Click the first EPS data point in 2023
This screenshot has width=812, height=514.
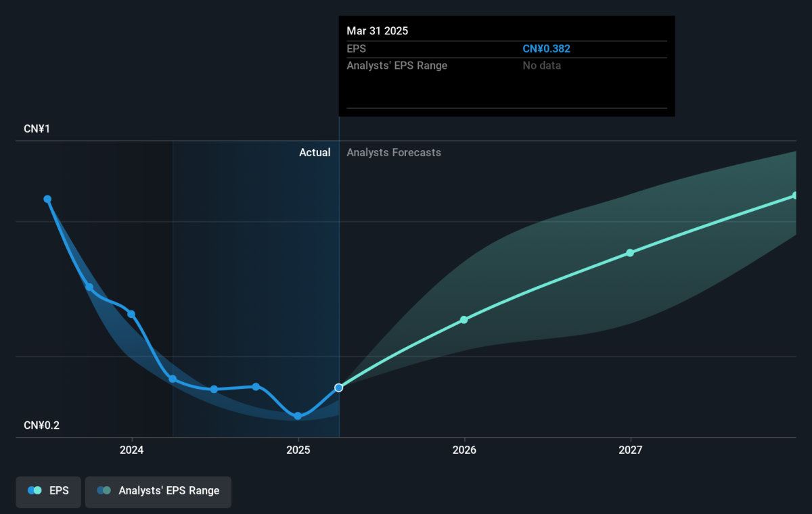click(x=47, y=199)
